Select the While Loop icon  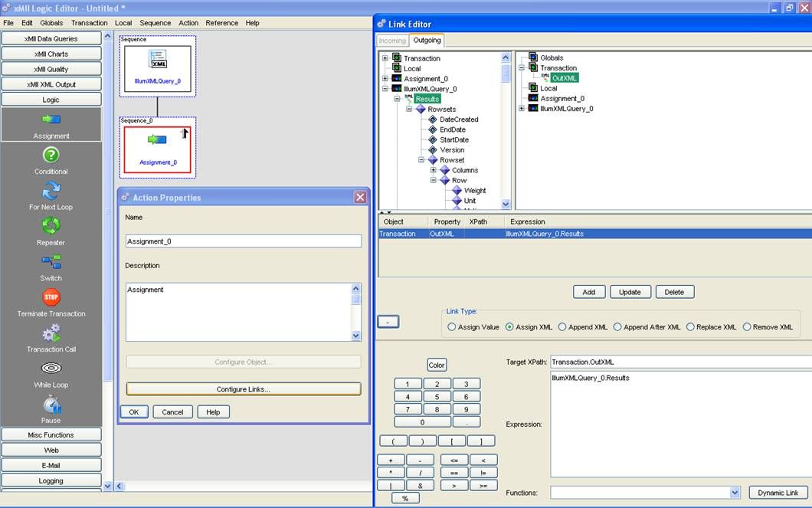click(51, 369)
